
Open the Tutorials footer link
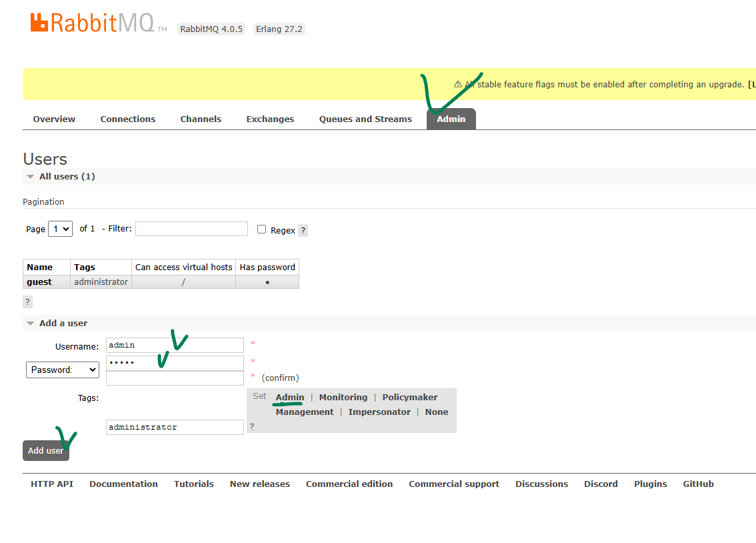click(x=194, y=484)
